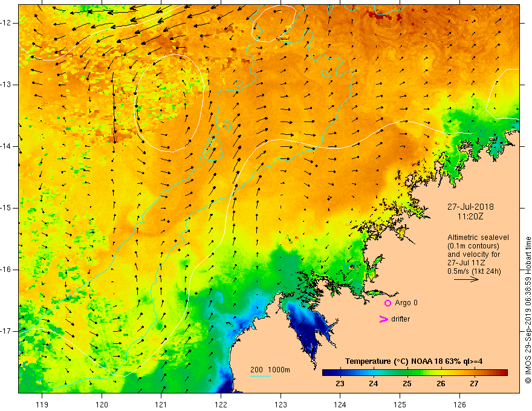Click longitude axis label 125

(x=400, y=404)
